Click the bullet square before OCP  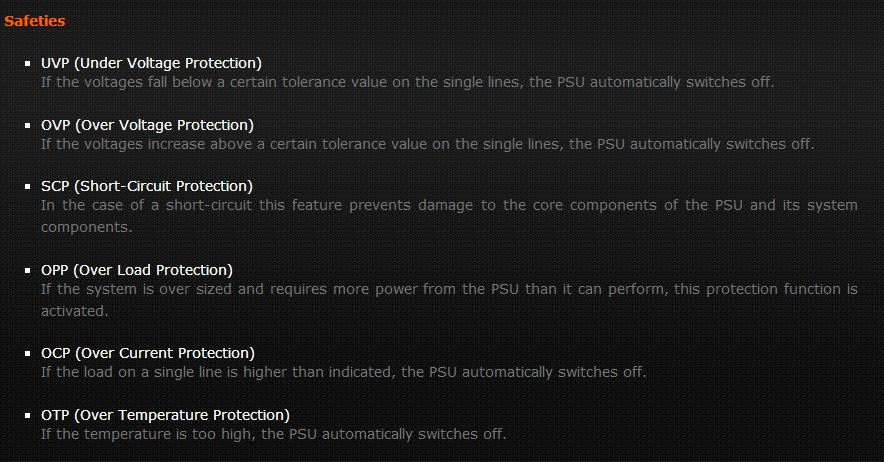(x=29, y=354)
